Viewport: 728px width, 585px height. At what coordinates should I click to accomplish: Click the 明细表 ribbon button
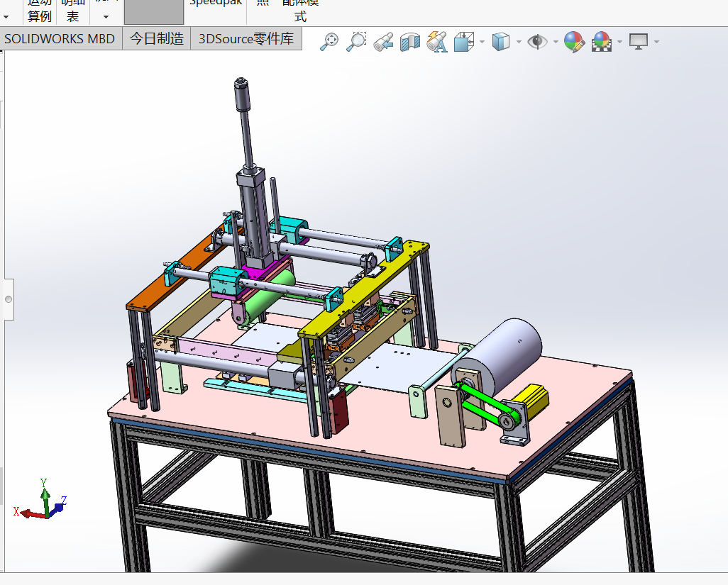coord(73,11)
